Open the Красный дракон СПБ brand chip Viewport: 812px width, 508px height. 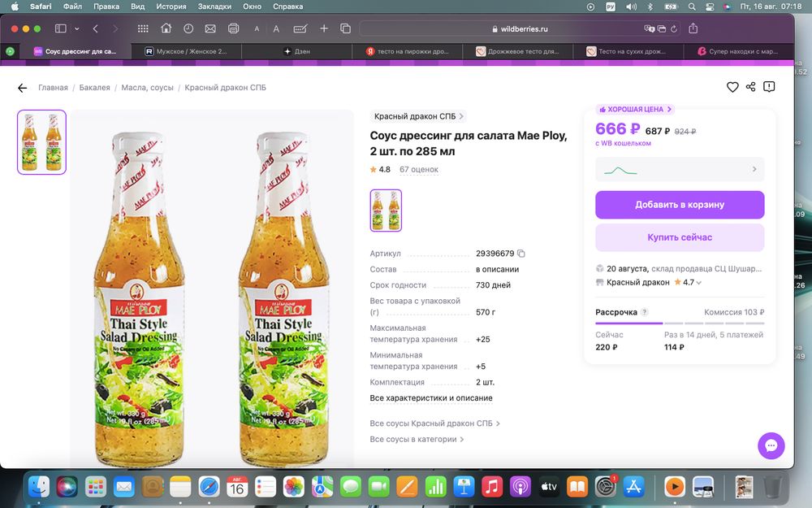pos(418,116)
